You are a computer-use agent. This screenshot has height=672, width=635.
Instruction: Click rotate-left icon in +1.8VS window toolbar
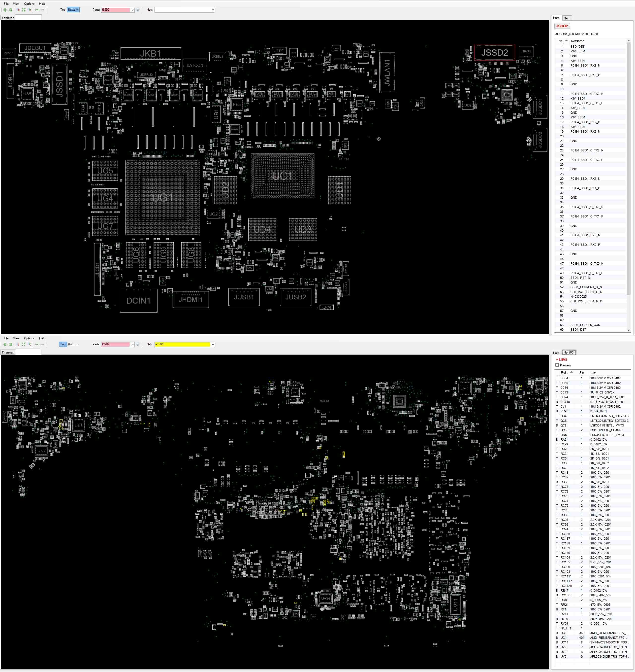tap(5, 345)
